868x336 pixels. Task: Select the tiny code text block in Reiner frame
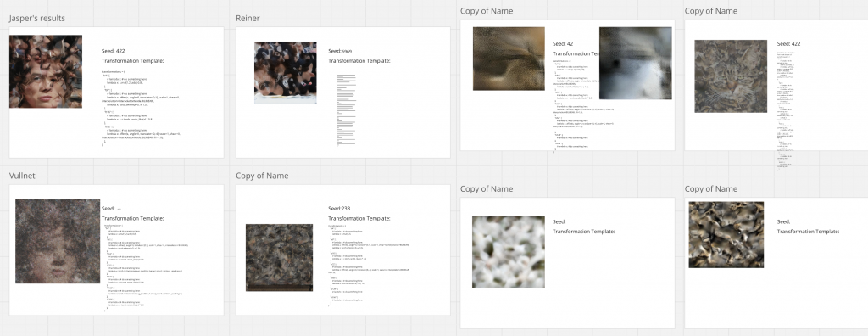[x=347, y=109]
